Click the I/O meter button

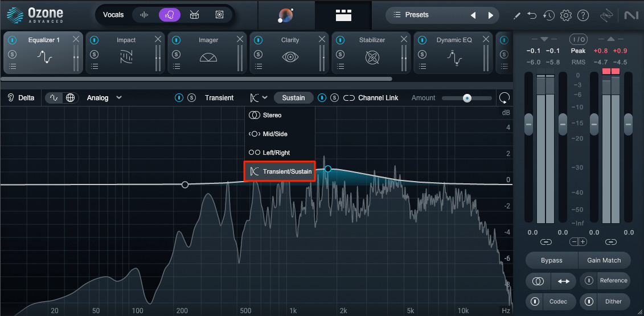pos(579,39)
